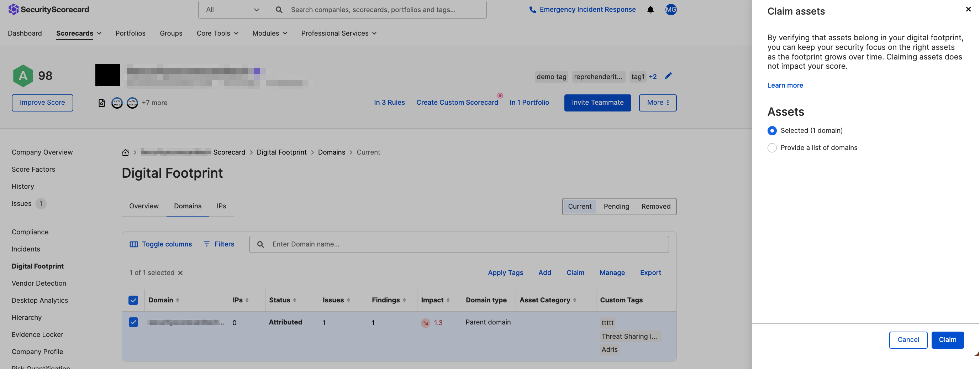Select 'Provide a list of domains' radio
Image resolution: width=980 pixels, height=369 pixels.
(x=772, y=148)
